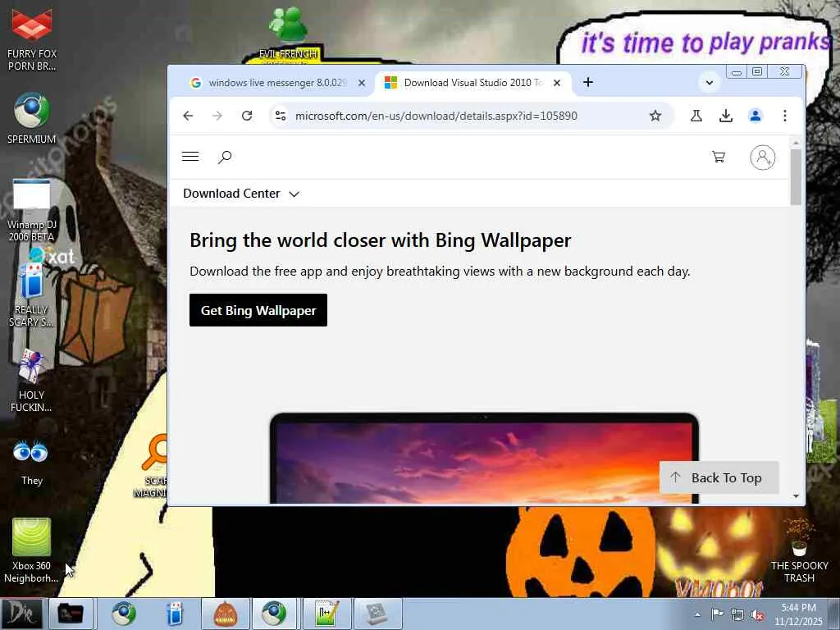Expand the Download Center dropdown
The height and width of the screenshot is (630, 840).
pos(241,194)
